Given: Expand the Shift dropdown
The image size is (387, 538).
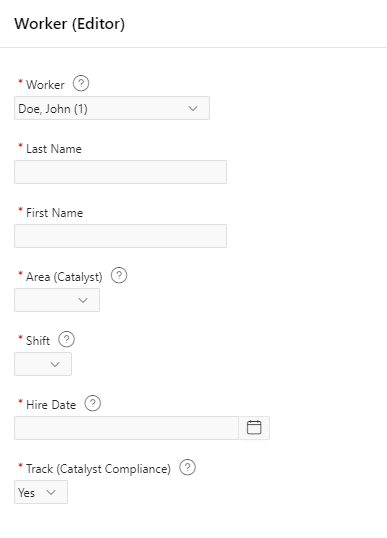Looking at the screenshot, I should pos(43,364).
